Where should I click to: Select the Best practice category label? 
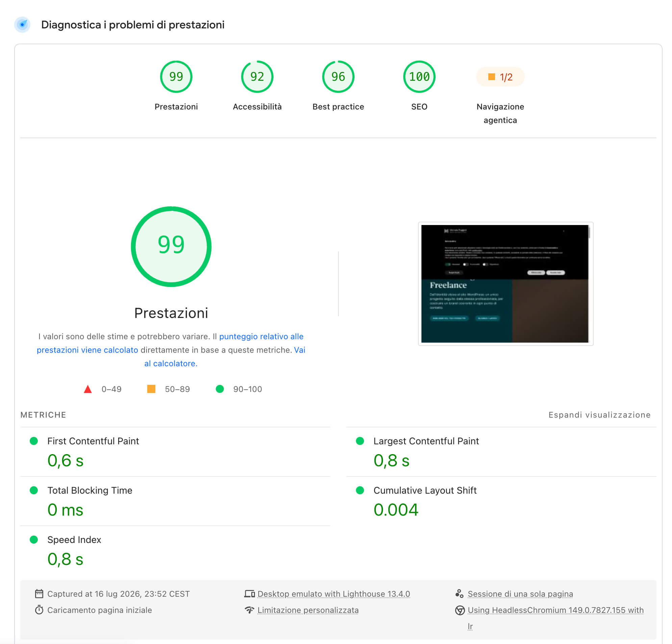click(x=338, y=107)
